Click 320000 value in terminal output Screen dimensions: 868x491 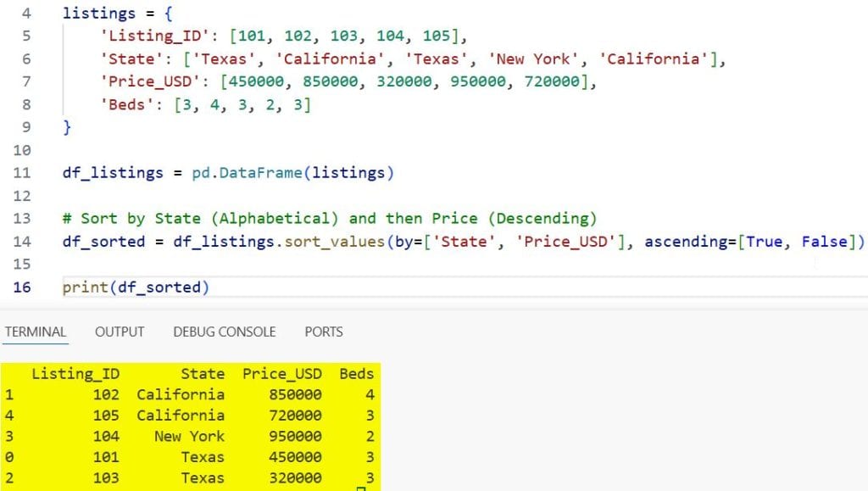coord(295,478)
